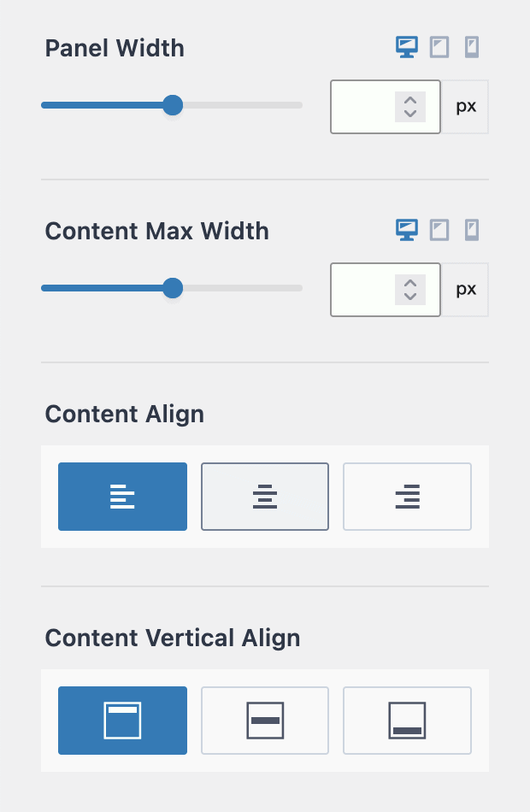This screenshot has height=812, width=530.
Task: Increase Content Max Width using stepper arrows
Action: (410, 282)
